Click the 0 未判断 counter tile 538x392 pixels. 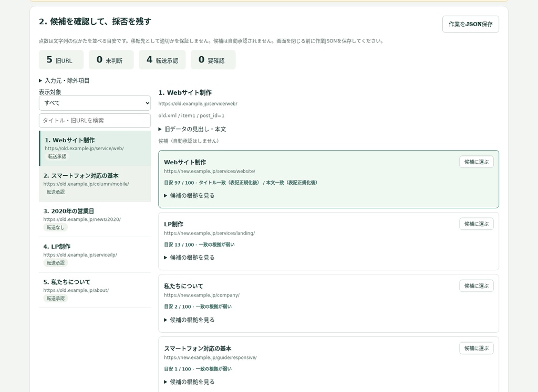[111, 60]
